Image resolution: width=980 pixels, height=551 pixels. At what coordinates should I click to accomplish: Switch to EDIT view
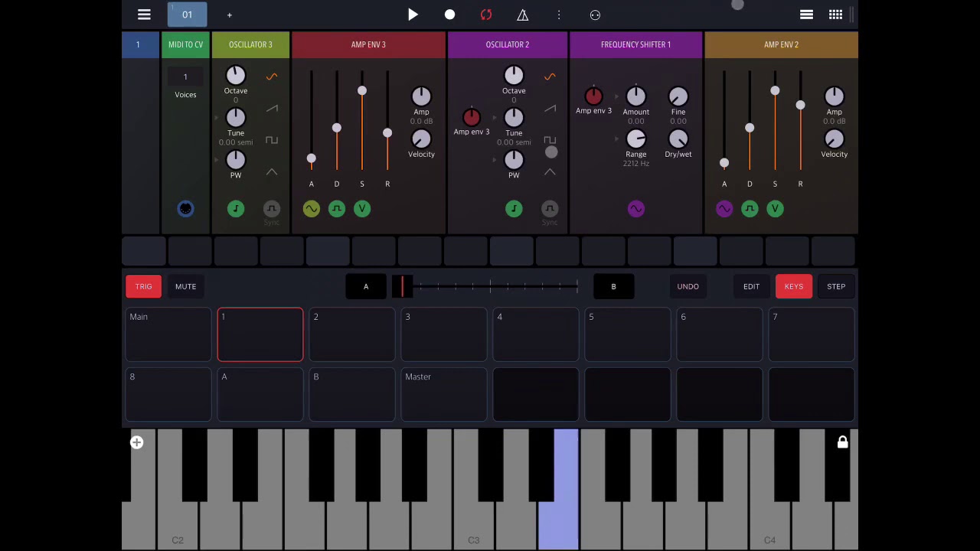[751, 286]
